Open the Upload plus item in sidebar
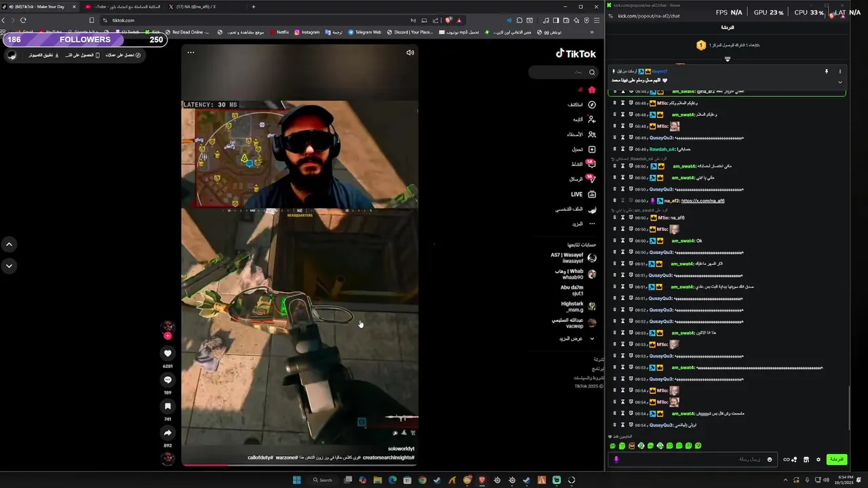 pyautogui.click(x=584, y=149)
